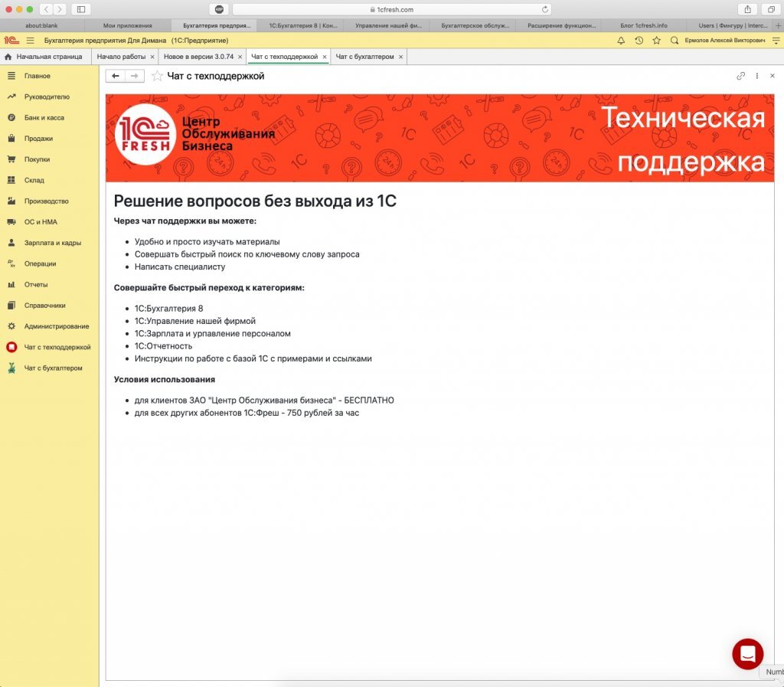784x687 pixels.
Task: Add new Safari tab with plus
Action: pos(778,25)
